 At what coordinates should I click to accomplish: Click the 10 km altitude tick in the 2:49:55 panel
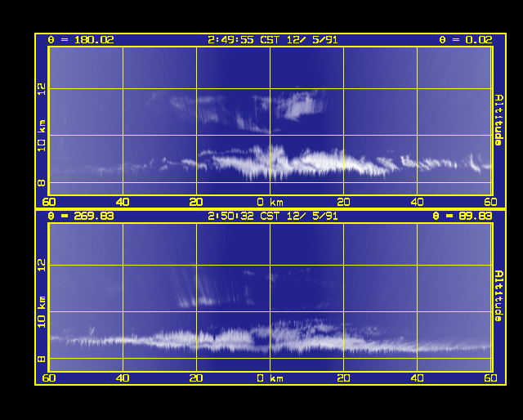(x=42, y=136)
